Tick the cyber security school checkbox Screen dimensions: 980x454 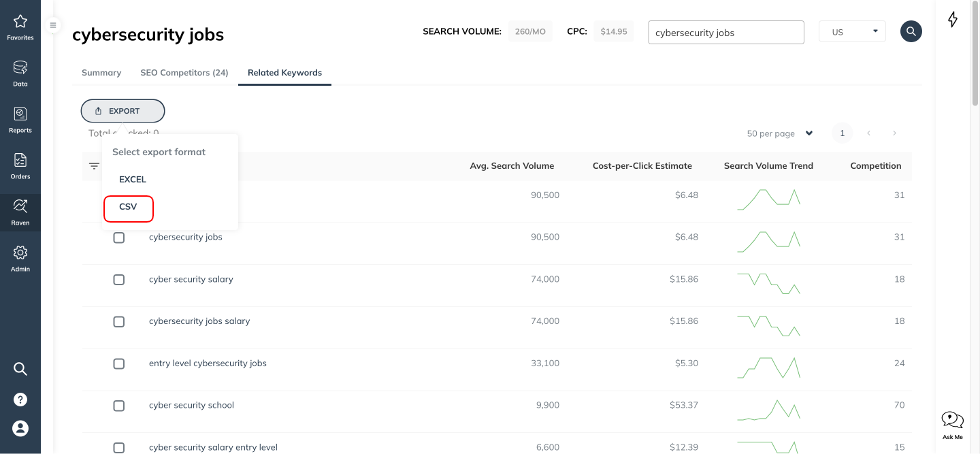click(119, 406)
